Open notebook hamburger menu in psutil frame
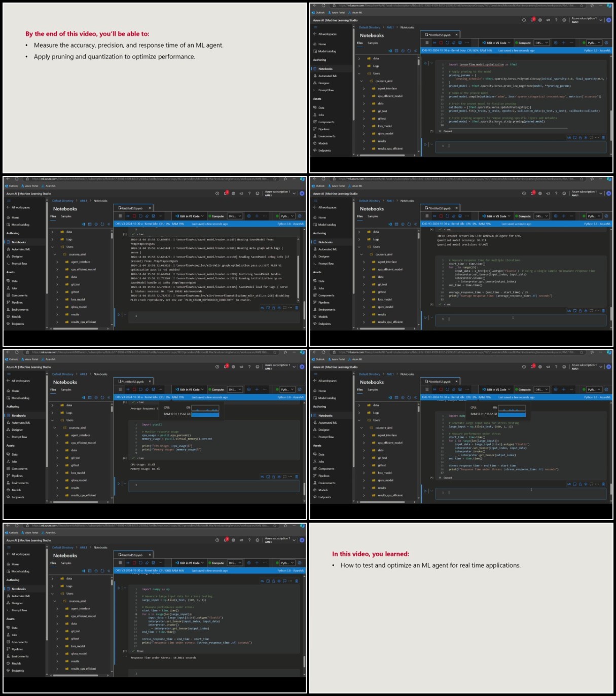616x696 pixels. click(x=120, y=389)
